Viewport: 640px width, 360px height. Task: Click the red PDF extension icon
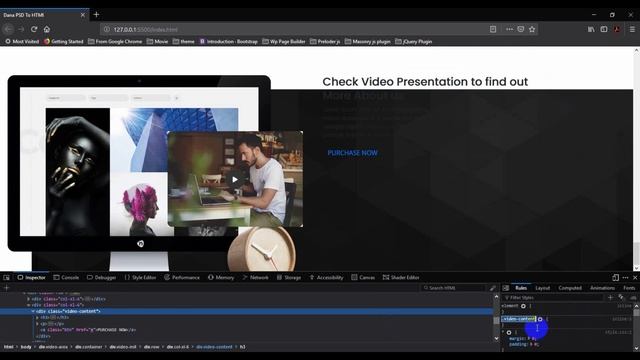pos(617,29)
